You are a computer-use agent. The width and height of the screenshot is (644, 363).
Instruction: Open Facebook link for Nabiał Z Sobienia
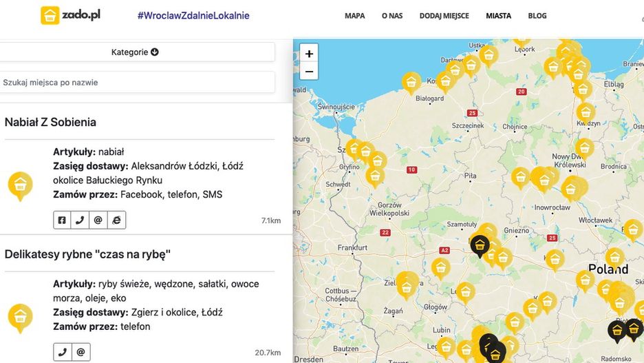coord(62,220)
